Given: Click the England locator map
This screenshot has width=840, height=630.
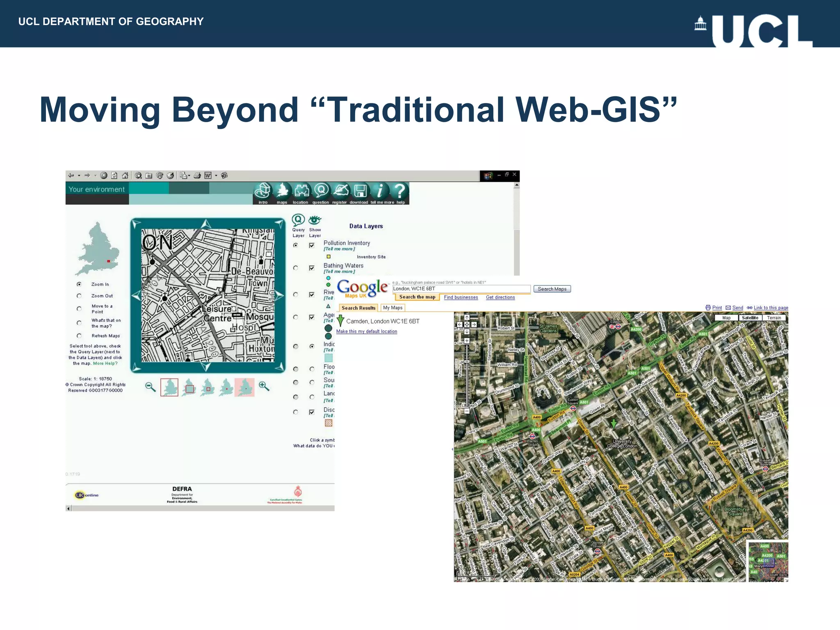Looking at the screenshot, I should [98, 249].
